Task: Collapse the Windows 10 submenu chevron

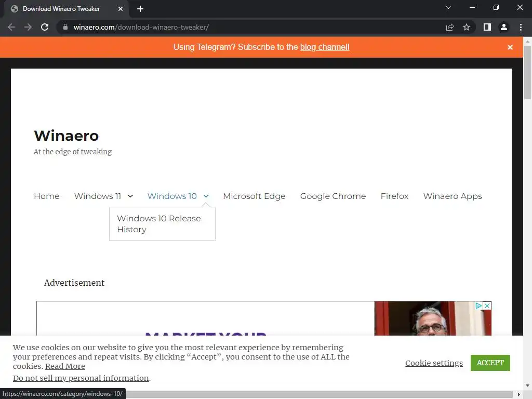Action: coord(206,196)
